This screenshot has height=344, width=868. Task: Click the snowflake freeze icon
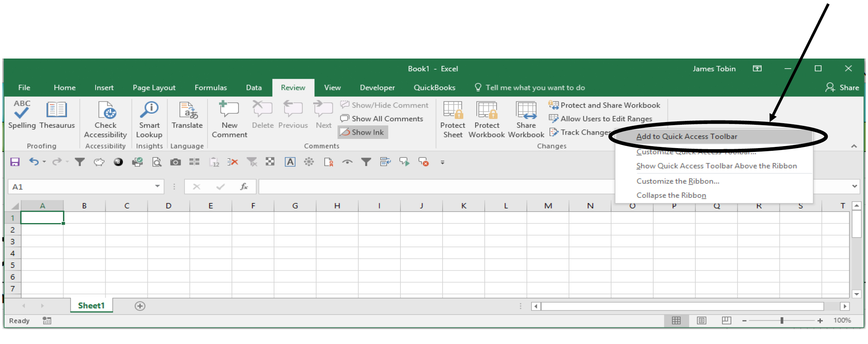[309, 162]
